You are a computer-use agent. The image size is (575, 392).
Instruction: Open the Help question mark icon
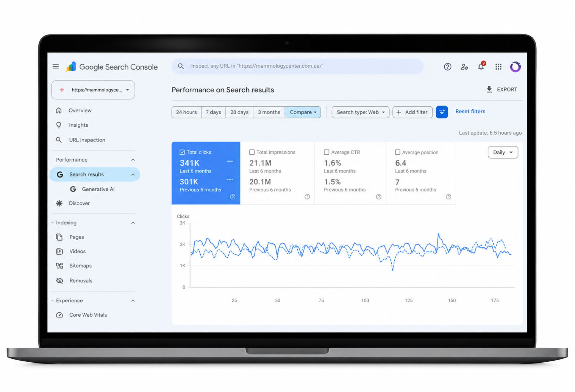[447, 67]
